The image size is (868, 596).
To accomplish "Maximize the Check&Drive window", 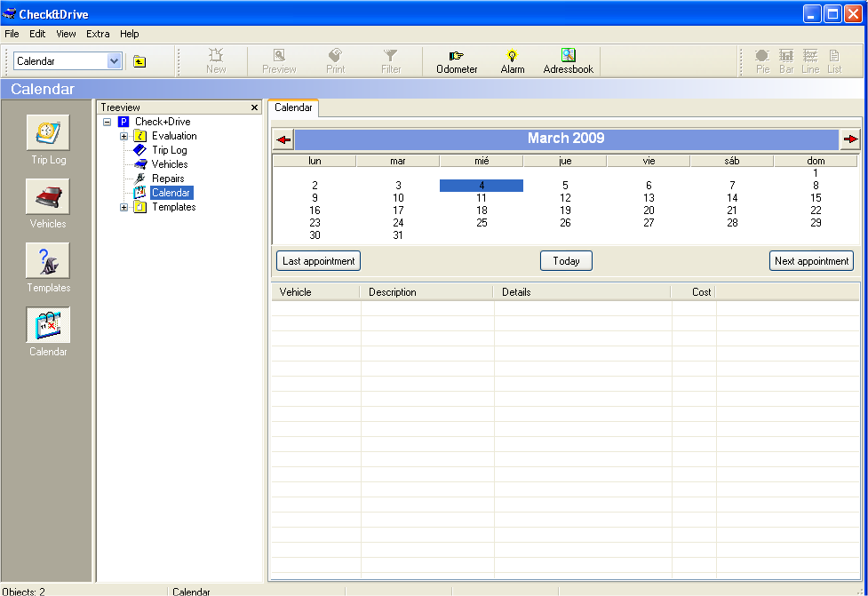I will click(832, 14).
